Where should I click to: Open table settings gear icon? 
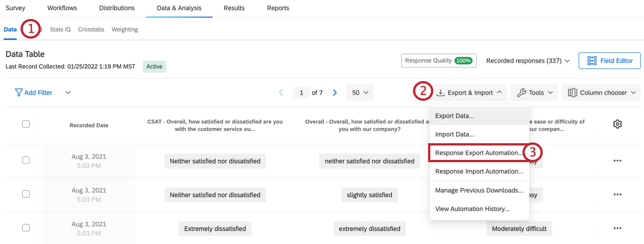coord(617,124)
